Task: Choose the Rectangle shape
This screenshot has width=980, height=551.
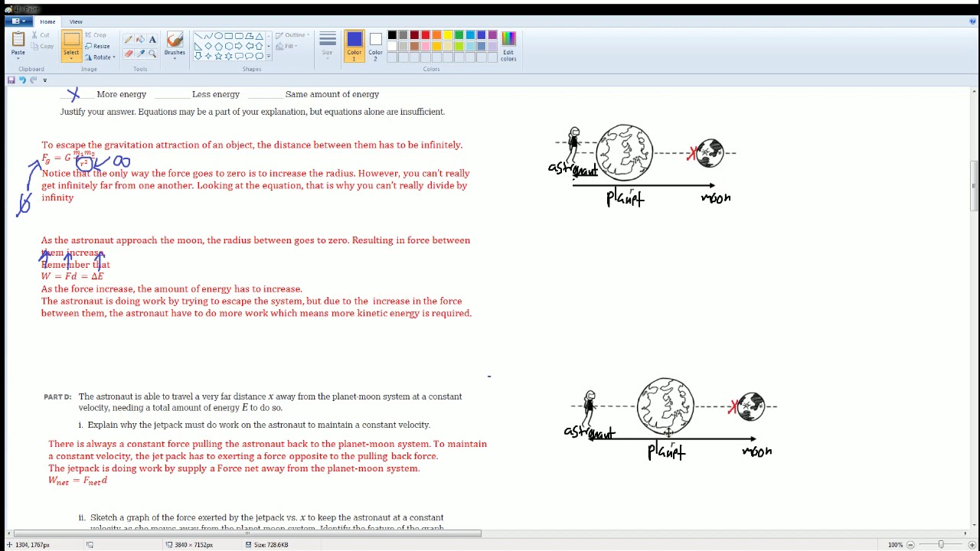Action: tap(228, 35)
